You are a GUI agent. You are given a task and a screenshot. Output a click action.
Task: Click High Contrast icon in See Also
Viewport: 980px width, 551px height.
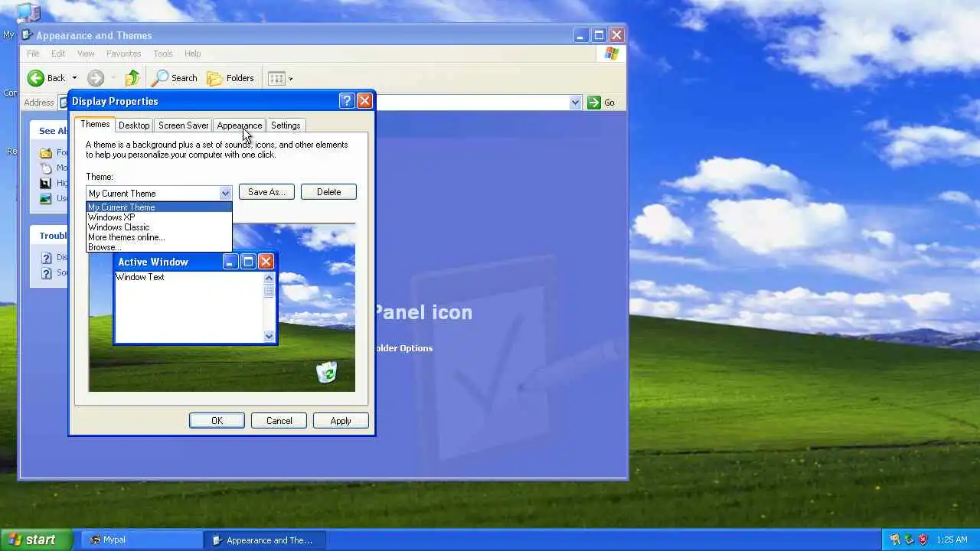tap(46, 183)
